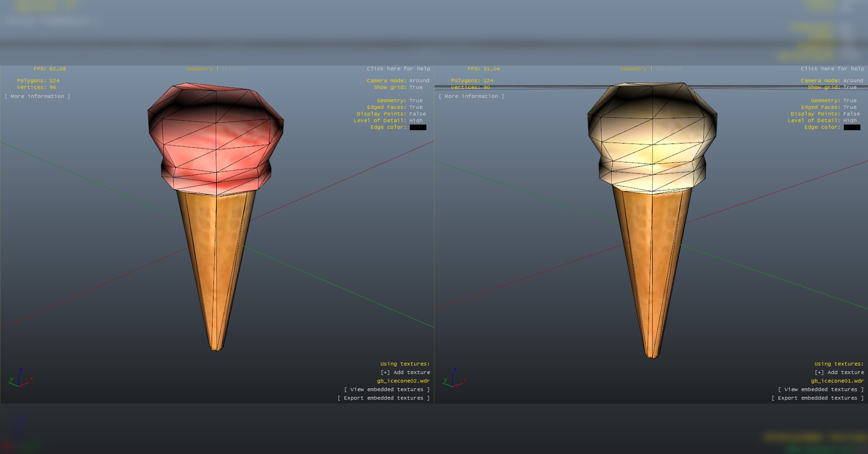Click Export embedded textures in left viewer
The image size is (868, 454).
point(383,398)
